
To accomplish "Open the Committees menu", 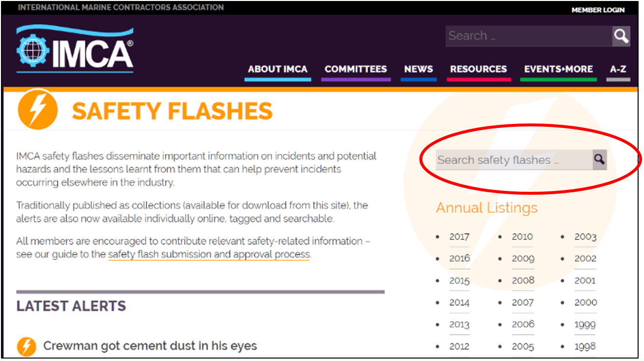I will tap(355, 69).
